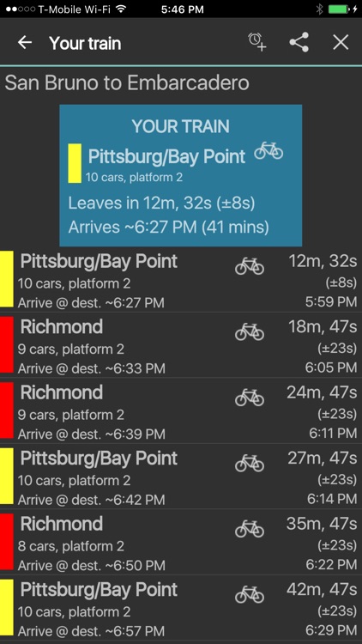This screenshot has height=644, width=362.
Task: Tap yellow line swatch in Your Train card
Action: [x=75, y=163]
